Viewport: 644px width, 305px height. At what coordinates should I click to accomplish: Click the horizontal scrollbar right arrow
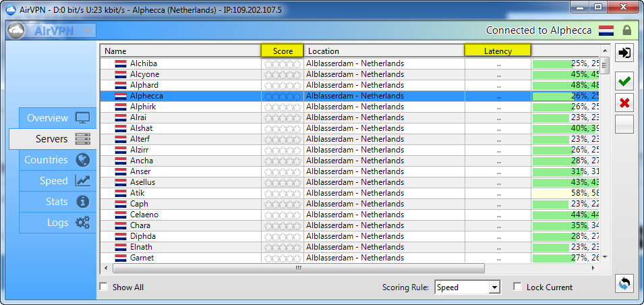click(x=593, y=269)
